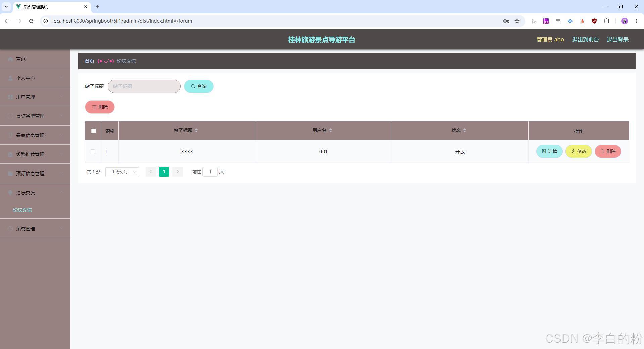
Task: Click the icon beside 景点类型管理
Action: click(x=10, y=116)
